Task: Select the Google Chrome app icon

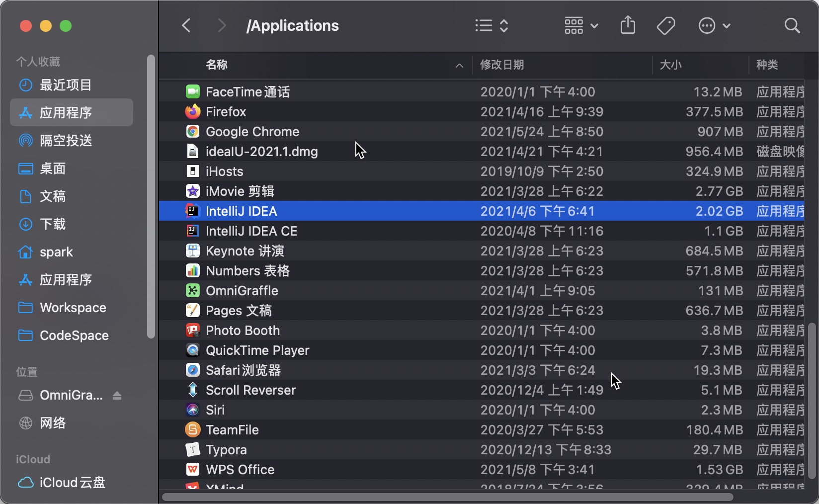Action: [x=193, y=132]
